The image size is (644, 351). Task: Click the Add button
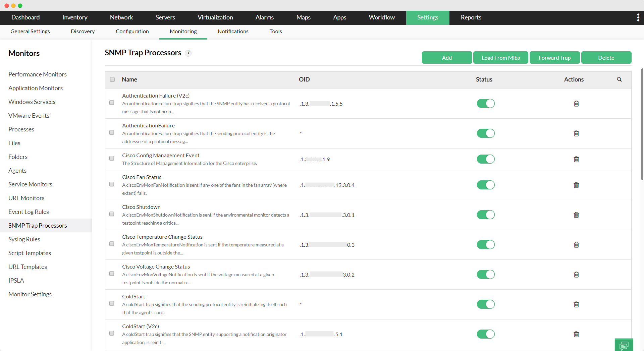pos(447,57)
